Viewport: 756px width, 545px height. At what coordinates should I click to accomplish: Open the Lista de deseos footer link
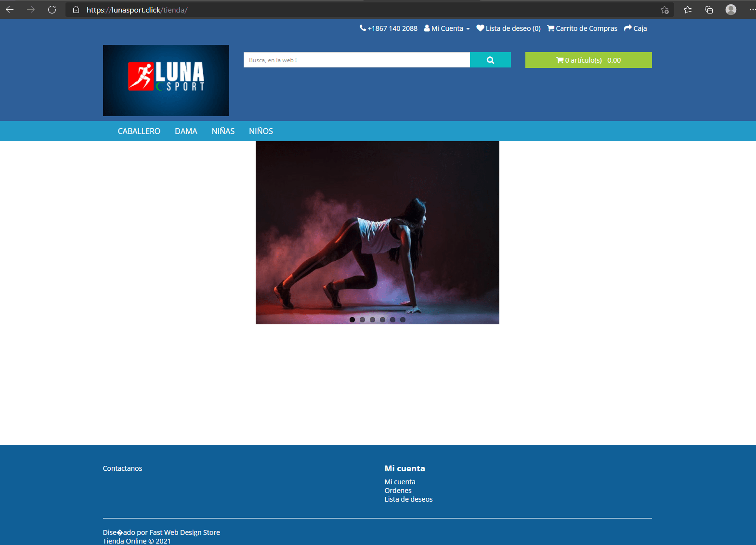tap(408, 499)
